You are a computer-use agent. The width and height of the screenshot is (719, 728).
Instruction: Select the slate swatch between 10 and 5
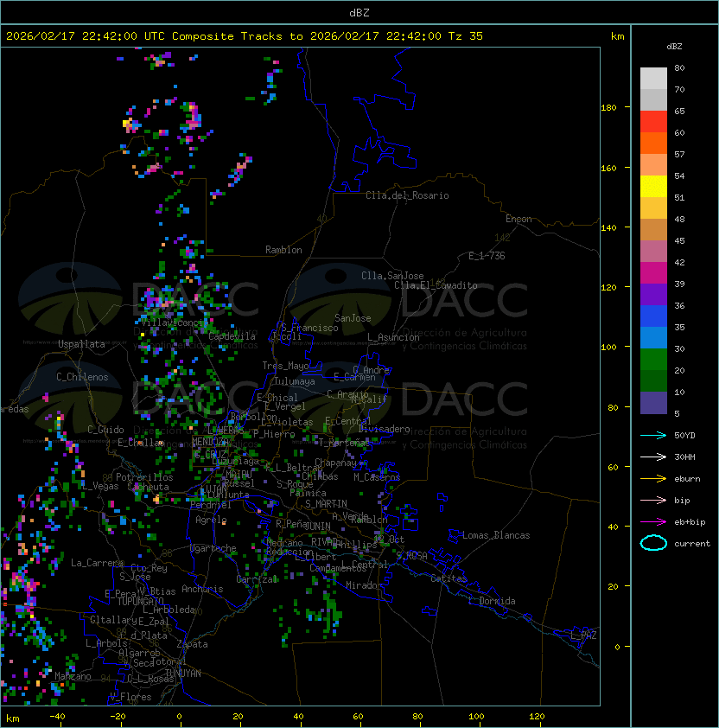(653, 403)
